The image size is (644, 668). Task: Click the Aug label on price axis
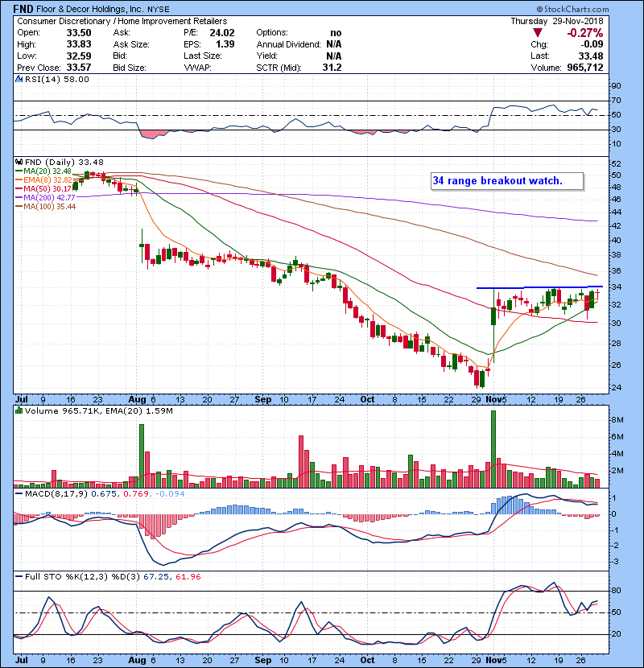tap(137, 400)
